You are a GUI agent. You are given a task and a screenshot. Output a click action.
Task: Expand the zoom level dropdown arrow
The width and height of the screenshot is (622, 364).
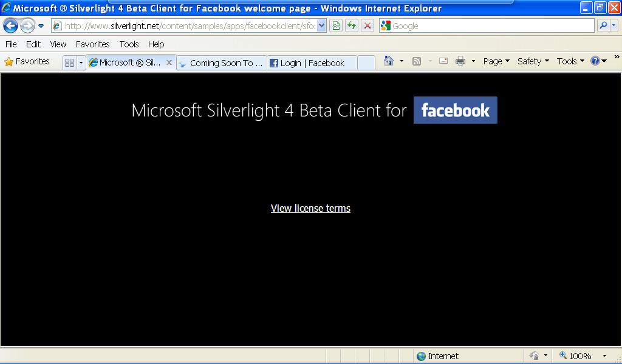point(604,356)
